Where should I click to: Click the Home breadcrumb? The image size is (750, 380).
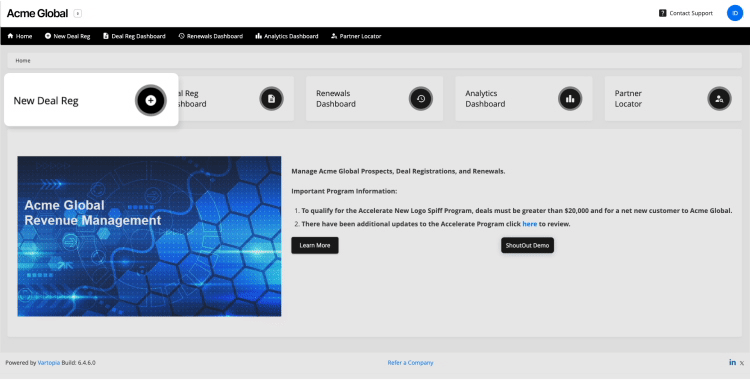23,60
